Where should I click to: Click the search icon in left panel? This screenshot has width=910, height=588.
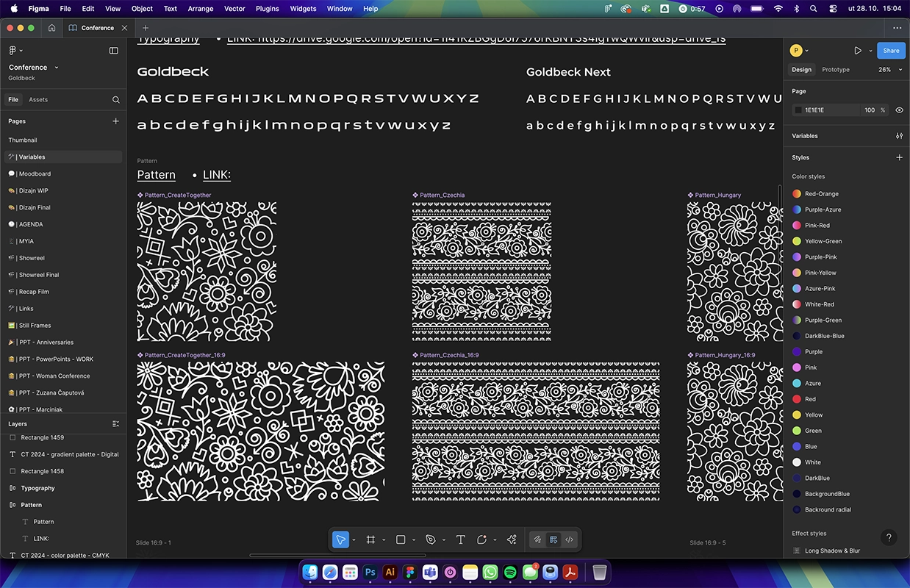(x=115, y=100)
